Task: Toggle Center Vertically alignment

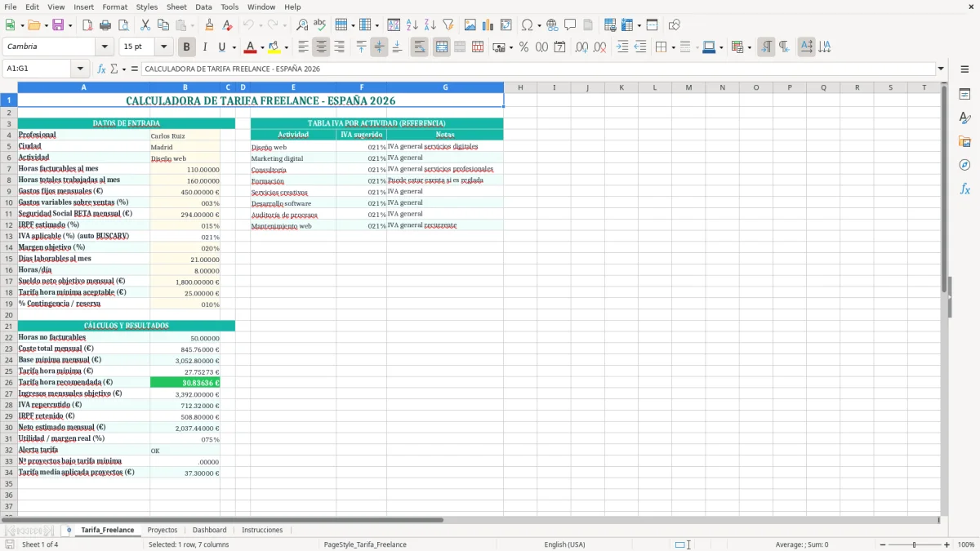Action: click(379, 47)
